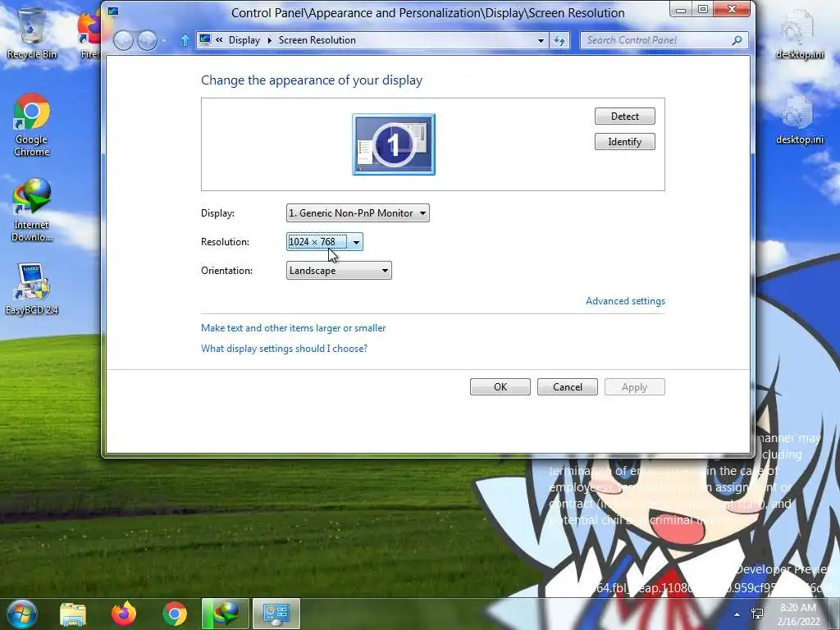Select the lower desktop.ini file icon

(x=799, y=119)
